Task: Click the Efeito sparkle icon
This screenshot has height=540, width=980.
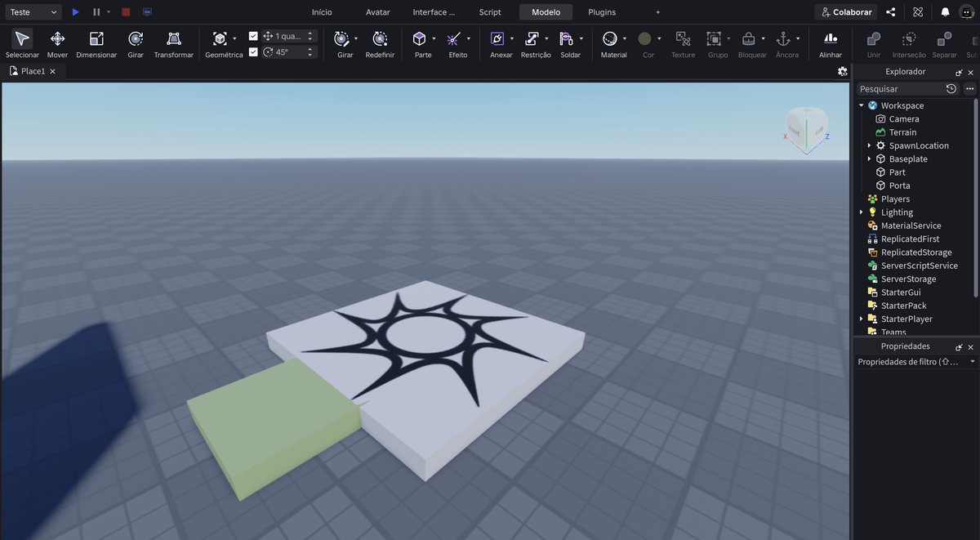Action: (454, 38)
